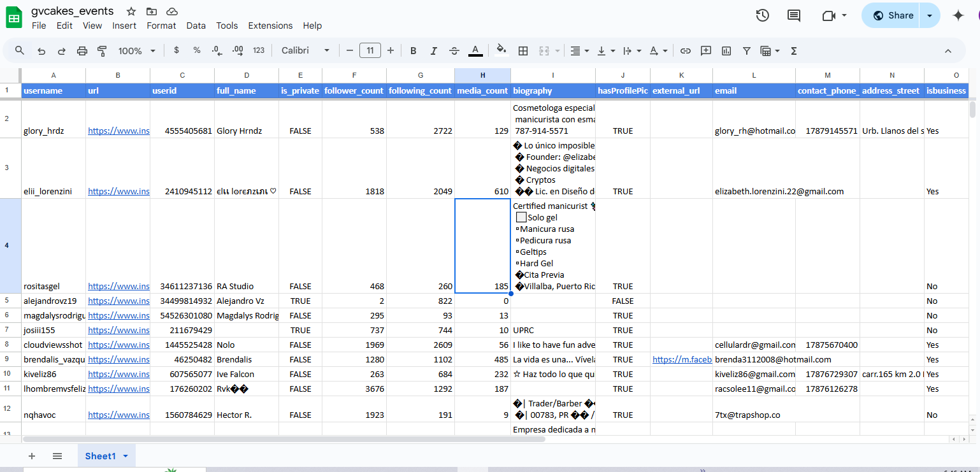Redo the last action

62,50
